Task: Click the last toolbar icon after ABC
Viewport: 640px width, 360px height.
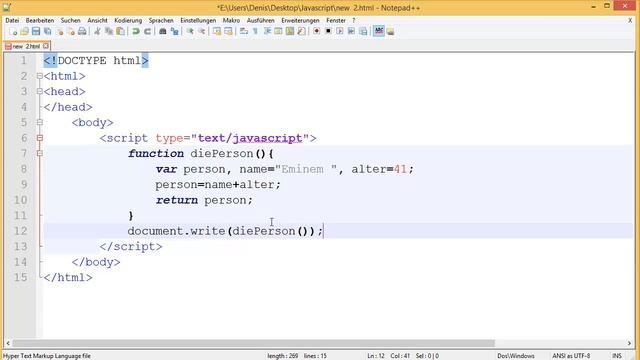Action: tap(391, 31)
